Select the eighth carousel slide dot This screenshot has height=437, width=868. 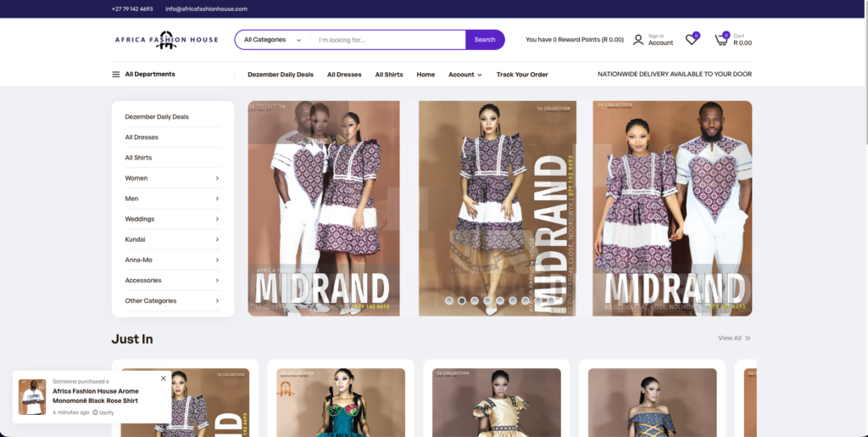click(x=538, y=300)
